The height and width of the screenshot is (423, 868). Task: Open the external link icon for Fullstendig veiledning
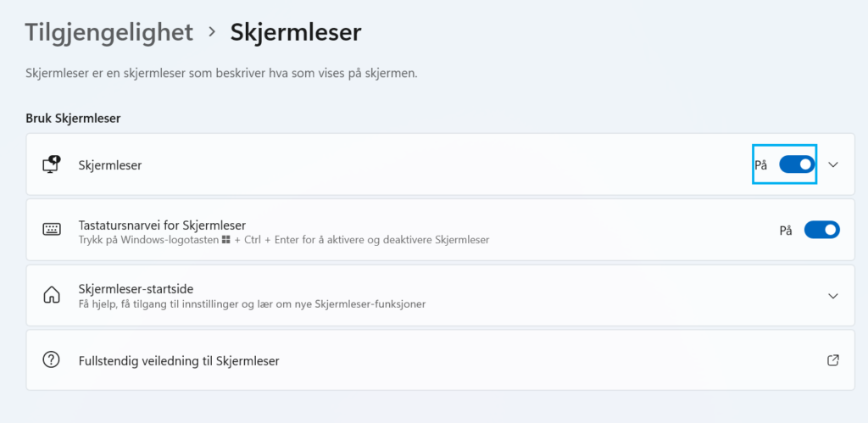click(x=832, y=360)
